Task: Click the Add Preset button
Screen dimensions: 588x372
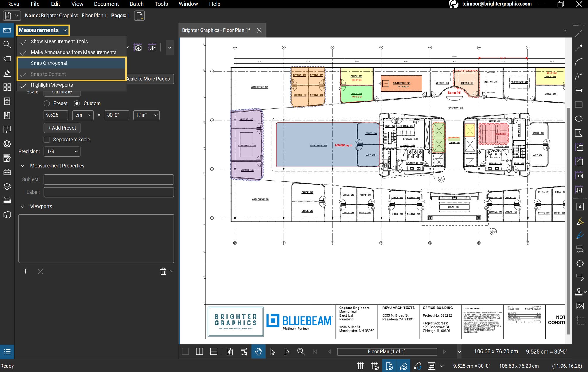Action: coord(62,128)
